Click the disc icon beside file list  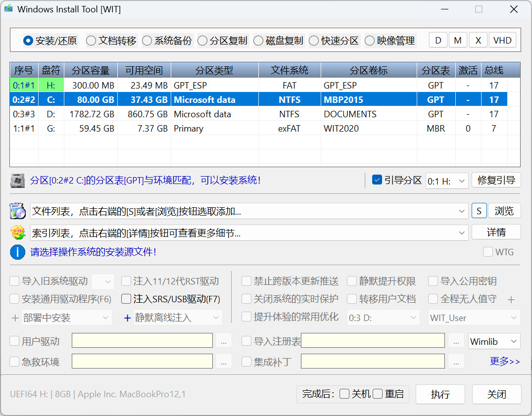pos(18,211)
